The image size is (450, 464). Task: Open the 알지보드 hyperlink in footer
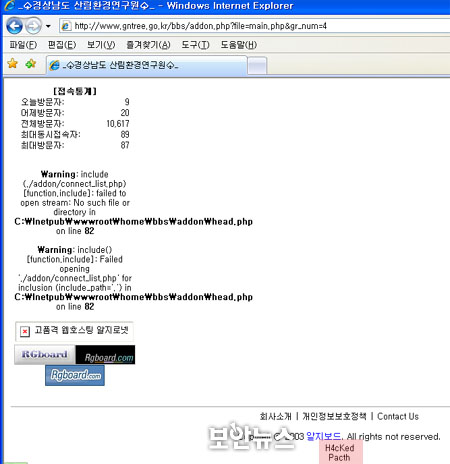click(x=323, y=436)
